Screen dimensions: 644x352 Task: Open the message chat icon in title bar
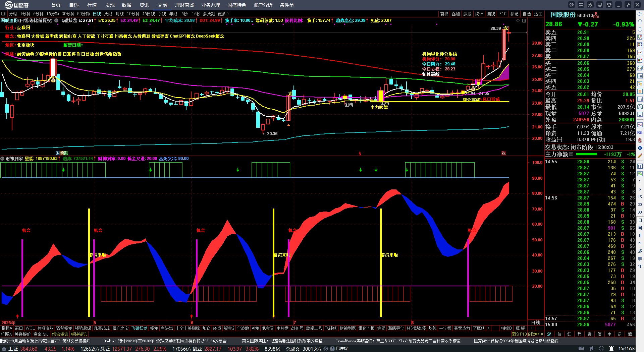(x=572, y=5)
